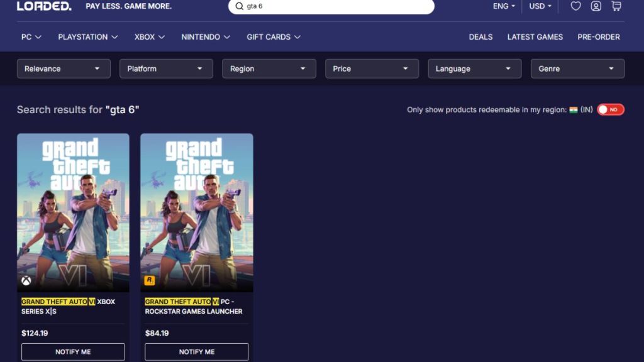Open the DEALS menu item
The height and width of the screenshot is (362, 644).
tap(480, 36)
